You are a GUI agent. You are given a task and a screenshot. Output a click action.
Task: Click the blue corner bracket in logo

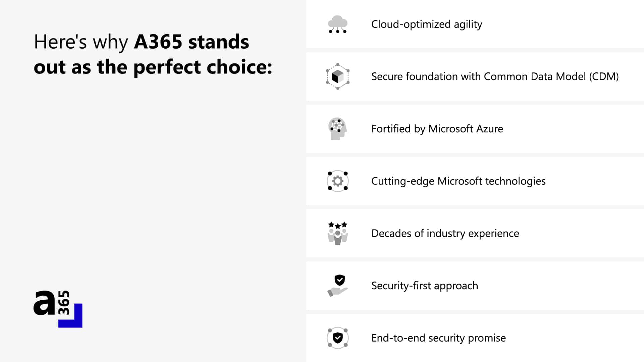click(x=70, y=316)
